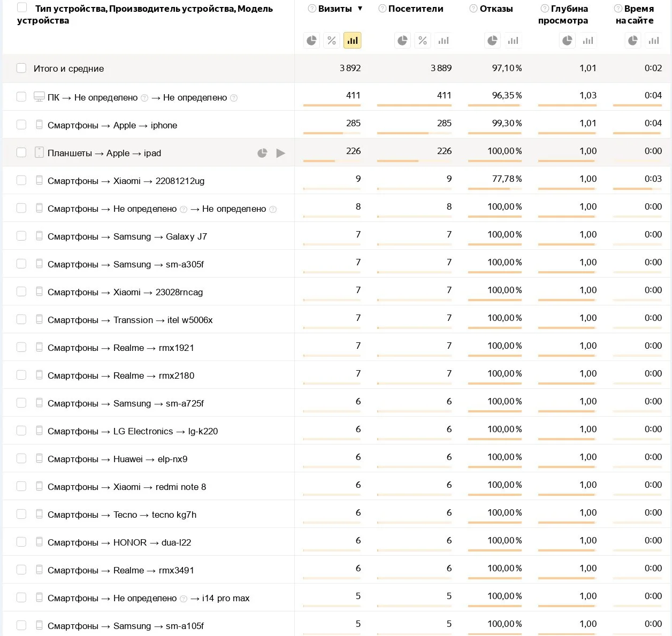672x636 pixels.
Task: Click bar chart icon under Отказы column
Action: (x=513, y=41)
